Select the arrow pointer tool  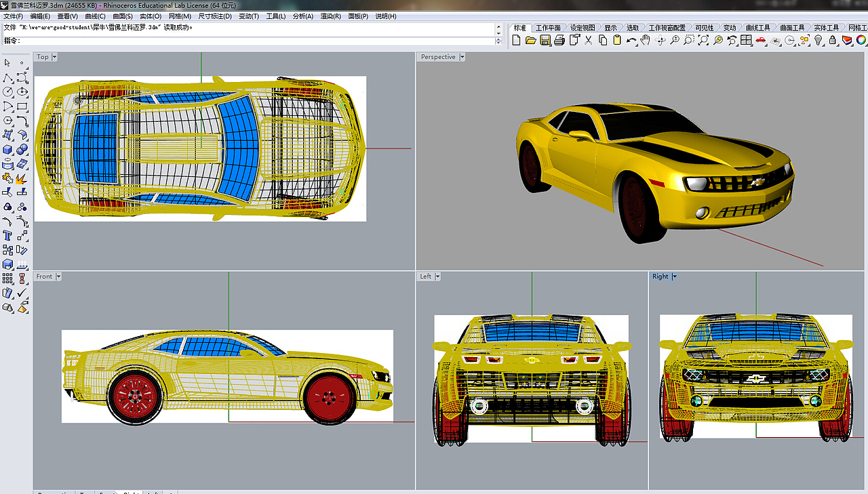tap(7, 62)
